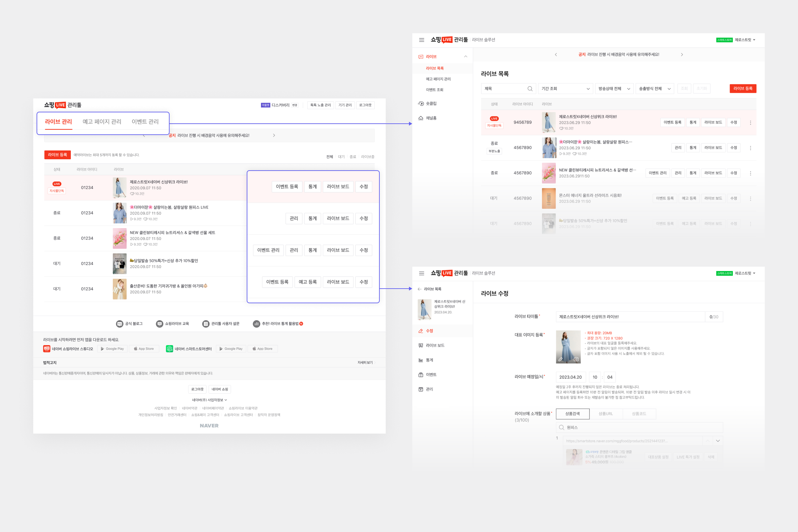Viewport: 798px width, 532px height.
Task: Select the 상품URL tab
Action: coord(605,414)
